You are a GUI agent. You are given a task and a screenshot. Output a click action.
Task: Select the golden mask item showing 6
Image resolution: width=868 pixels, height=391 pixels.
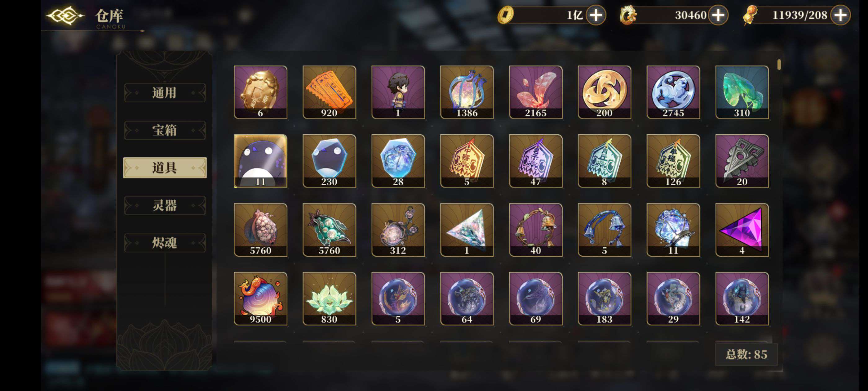click(260, 92)
